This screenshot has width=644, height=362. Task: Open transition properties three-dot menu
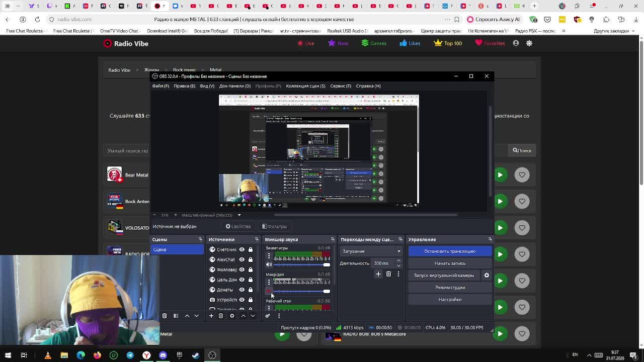[398, 274]
